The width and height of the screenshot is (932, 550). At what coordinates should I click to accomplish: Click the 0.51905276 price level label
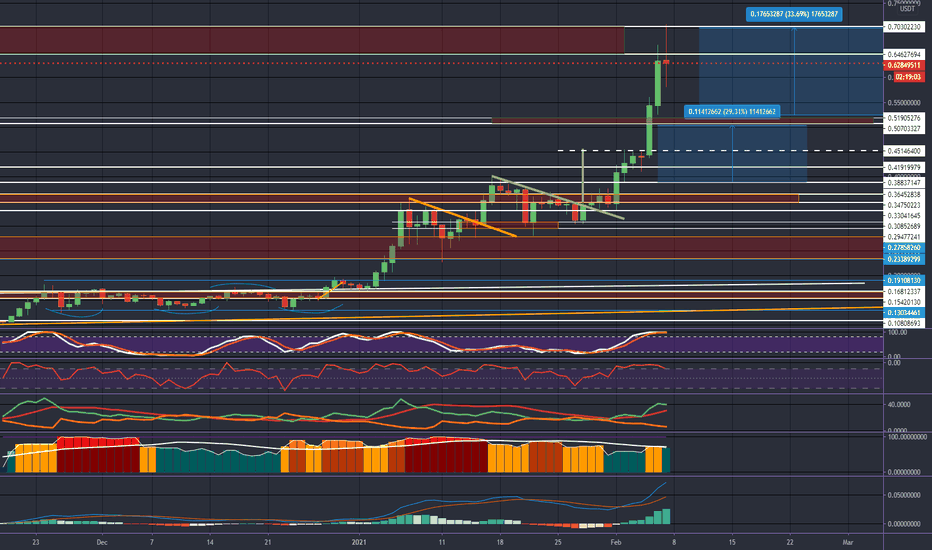point(904,118)
